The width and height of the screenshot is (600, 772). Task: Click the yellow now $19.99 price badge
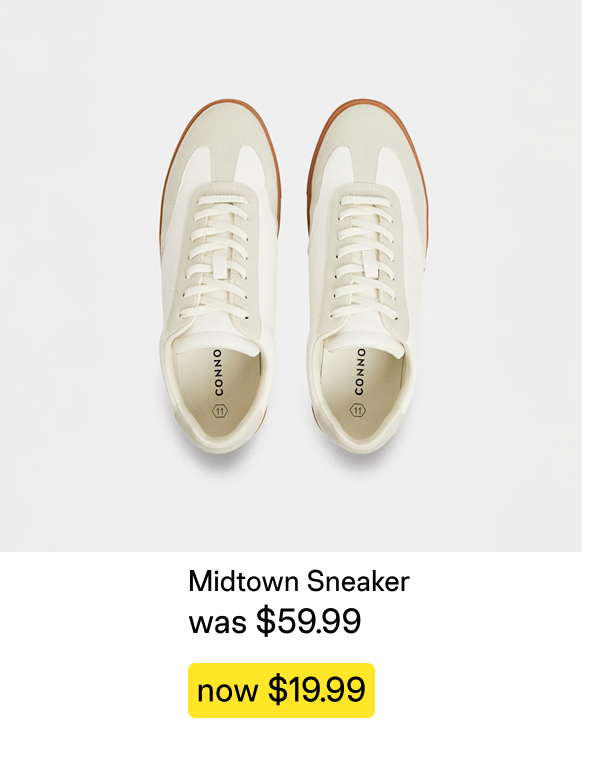tap(281, 690)
